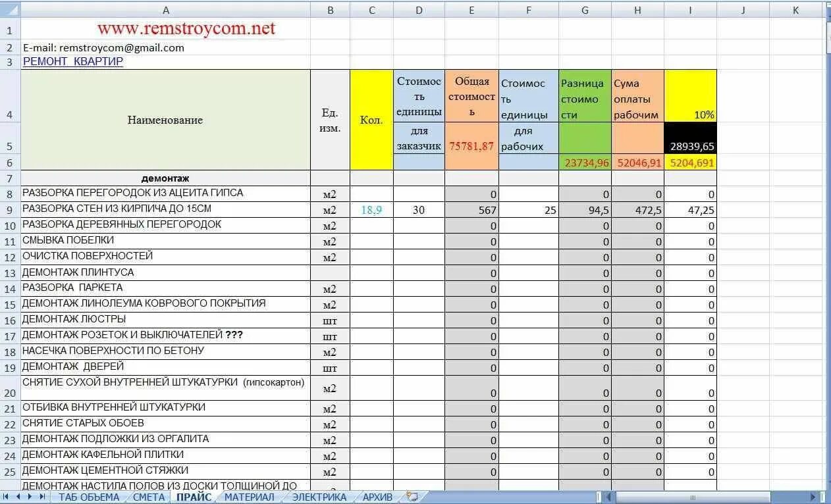Viewport: 831px width, 504px height.
Task: Click the www.remstroycom.net heading
Action: pyautogui.click(x=186, y=28)
